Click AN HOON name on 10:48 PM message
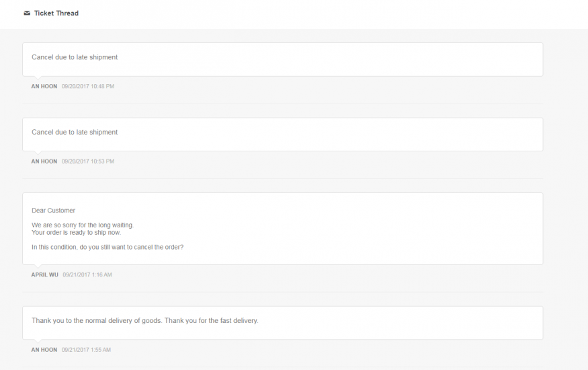This screenshot has width=588, height=370. [44, 86]
